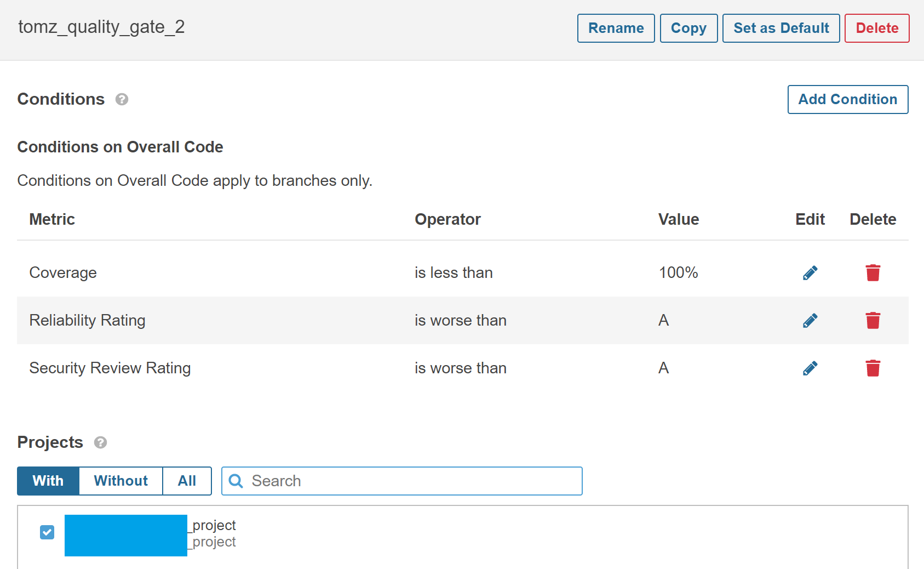This screenshot has height=569, width=924.
Task: Edit the Reliability Rating condition
Action: (x=810, y=321)
